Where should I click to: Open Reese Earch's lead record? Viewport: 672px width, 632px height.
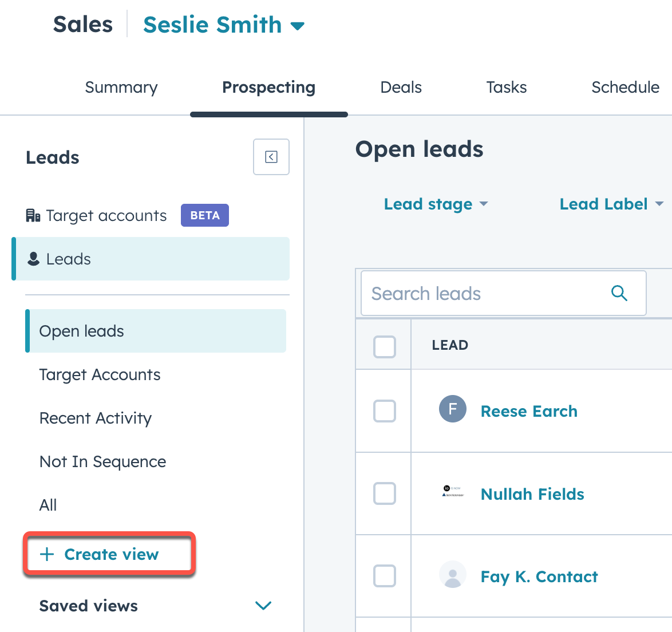[528, 411]
